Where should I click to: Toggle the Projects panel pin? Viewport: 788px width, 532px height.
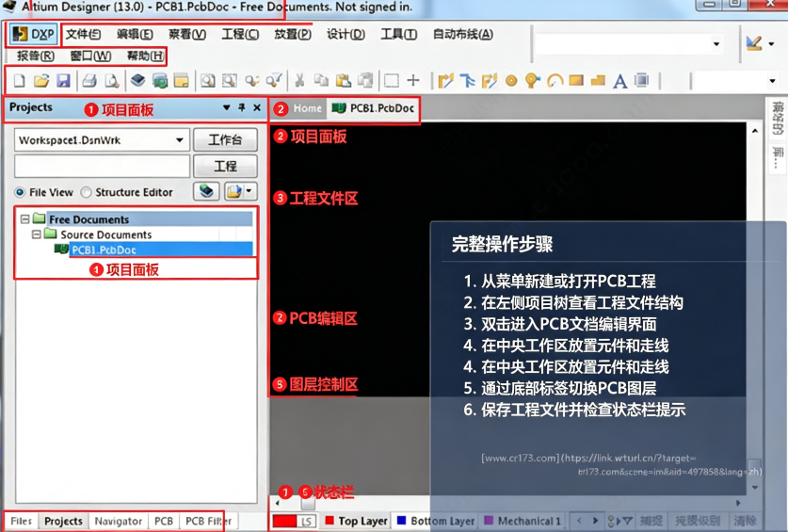pos(242,107)
